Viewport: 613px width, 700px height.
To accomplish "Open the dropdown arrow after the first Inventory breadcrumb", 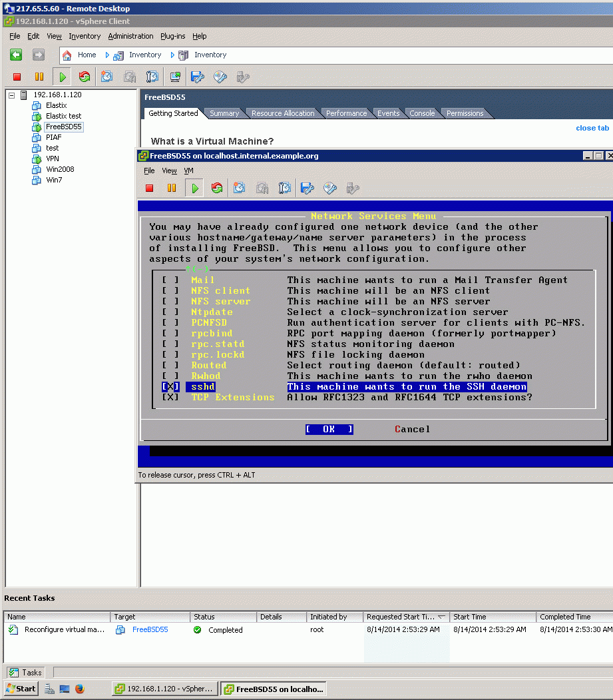I will pyautogui.click(x=172, y=55).
